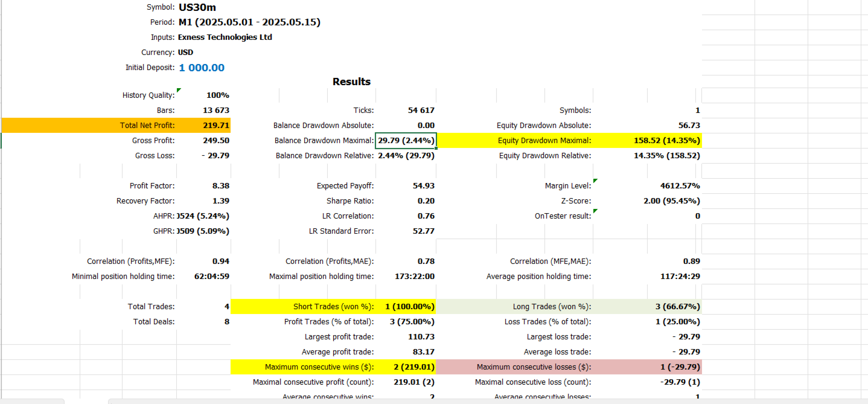The height and width of the screenshot is (404, 868).
Task: Click the Balance Drawdown Relative value 2.44% (29.79)
Action: (x=406, y=156)
